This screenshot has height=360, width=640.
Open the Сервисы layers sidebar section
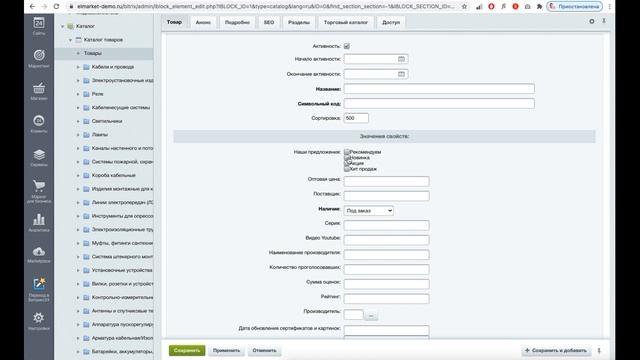click(39, 158)
